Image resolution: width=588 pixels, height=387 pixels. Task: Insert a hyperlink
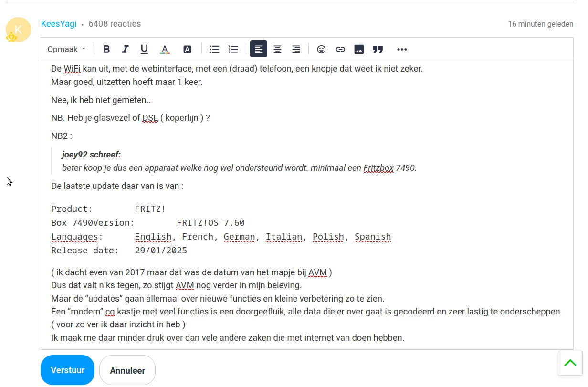[340, 49]
